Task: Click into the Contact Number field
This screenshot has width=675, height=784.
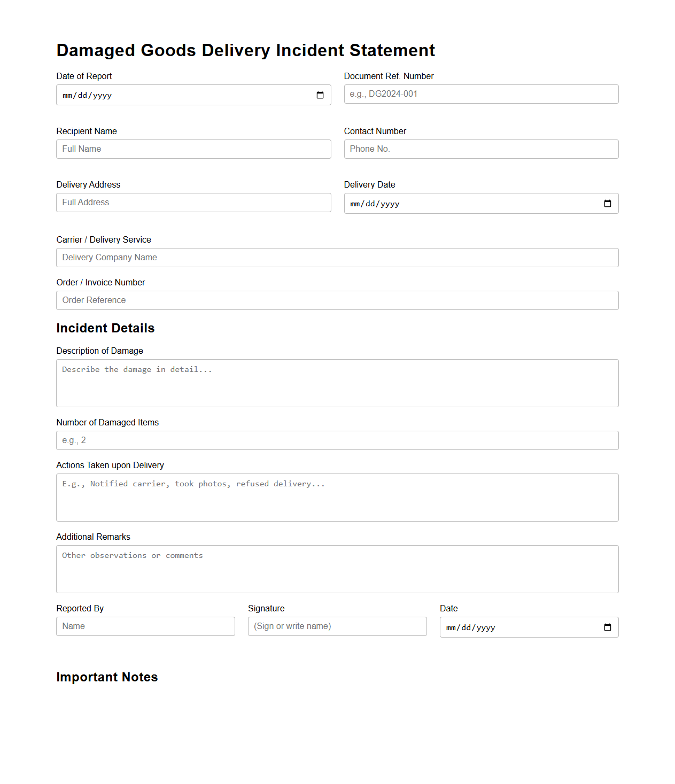Action: [481, 149]
